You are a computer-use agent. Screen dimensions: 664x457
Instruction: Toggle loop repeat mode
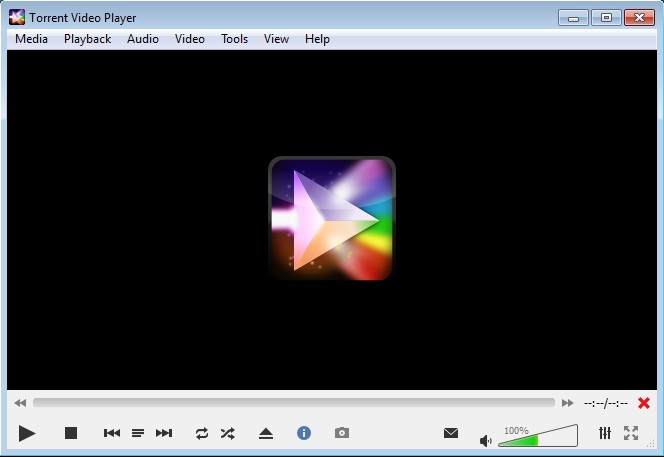pos(202,433)
